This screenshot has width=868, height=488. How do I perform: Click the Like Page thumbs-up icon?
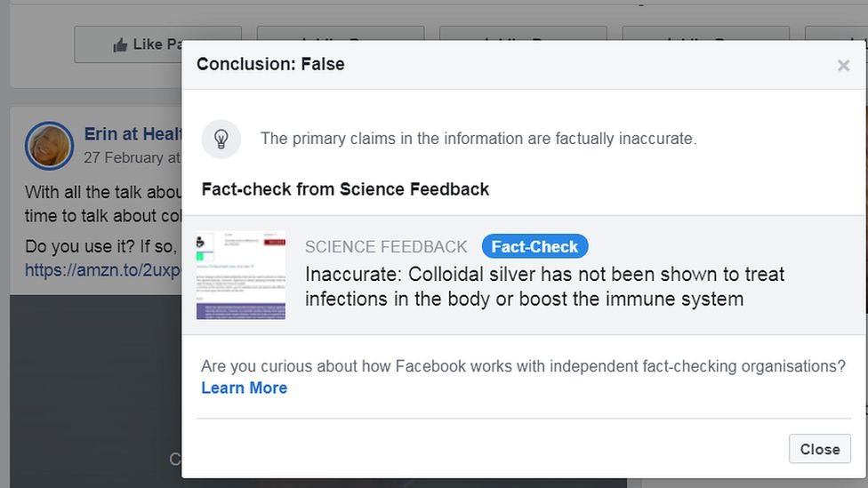(121, 45)
